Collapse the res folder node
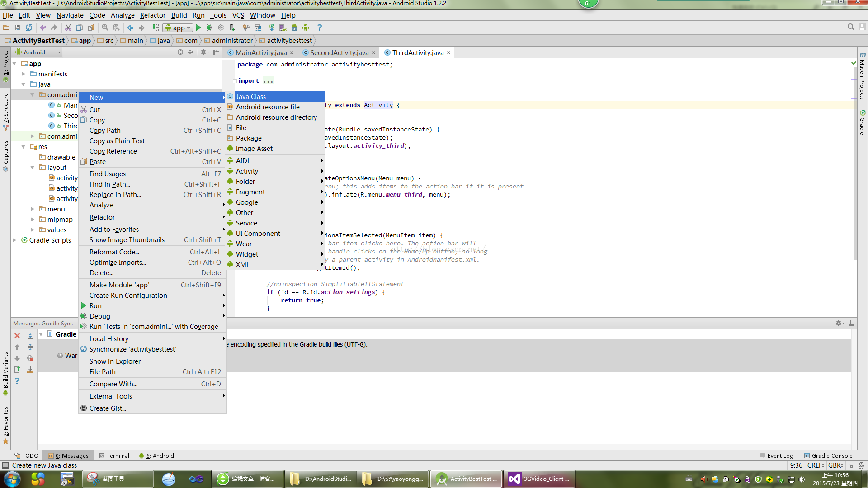Viewport: 868px width, 488px height. tap(24, 147)
